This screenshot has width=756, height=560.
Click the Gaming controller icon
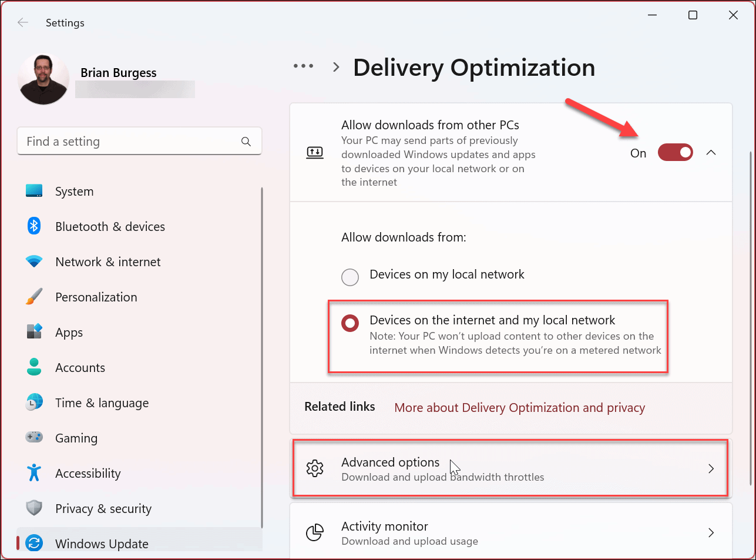pyautogui.click(x=34, y=438)
